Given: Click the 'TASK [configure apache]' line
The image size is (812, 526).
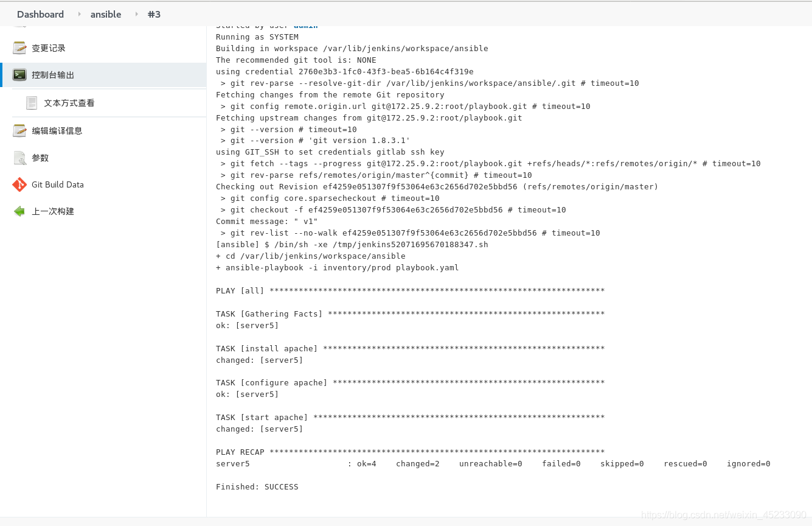Looking at the screenshot, I should [410, 383].
